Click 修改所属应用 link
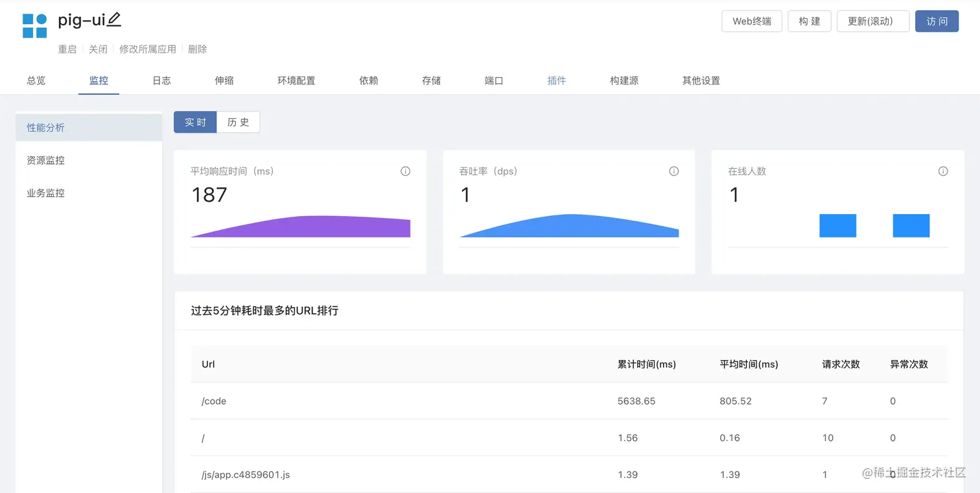This screenshot has height=493, width=980. (148, 49)
